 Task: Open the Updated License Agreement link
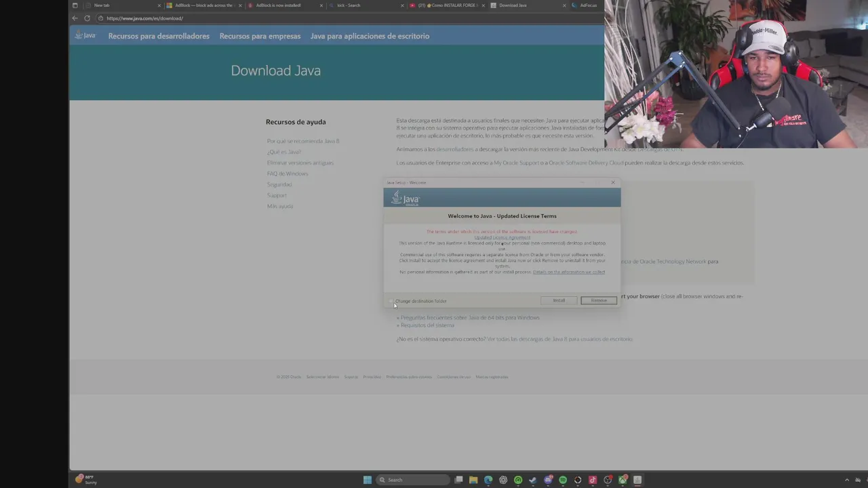click(x=502, y=237)
